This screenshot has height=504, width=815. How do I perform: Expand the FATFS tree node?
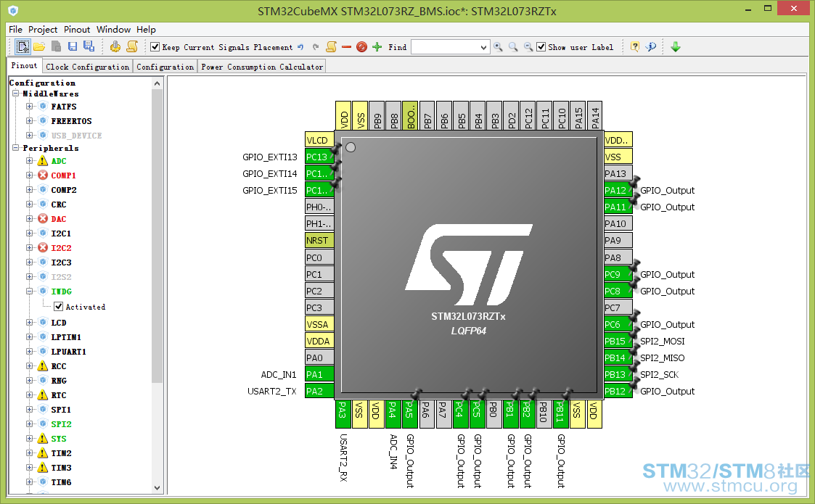pos(30,106)
